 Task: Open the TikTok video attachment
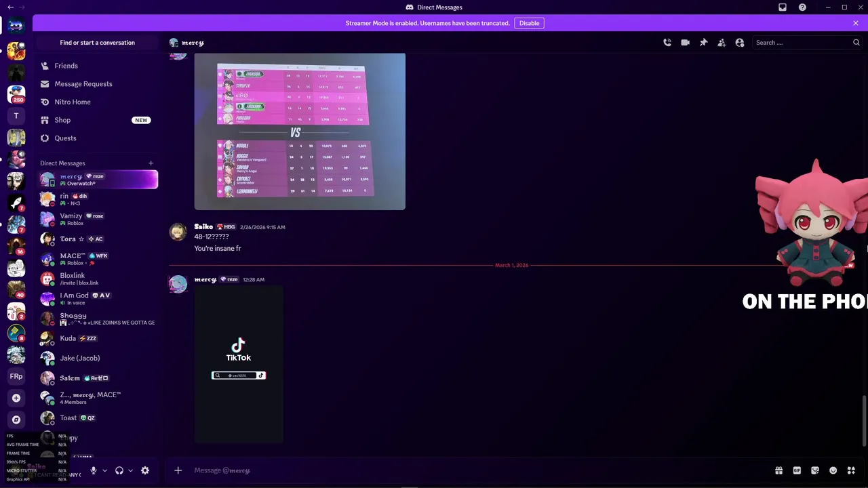pos(239,365)
